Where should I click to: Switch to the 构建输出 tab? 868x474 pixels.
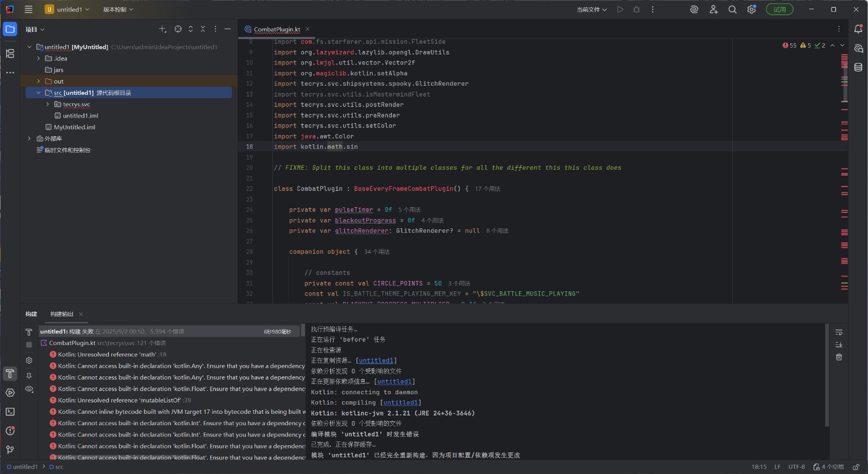point(61,314)
